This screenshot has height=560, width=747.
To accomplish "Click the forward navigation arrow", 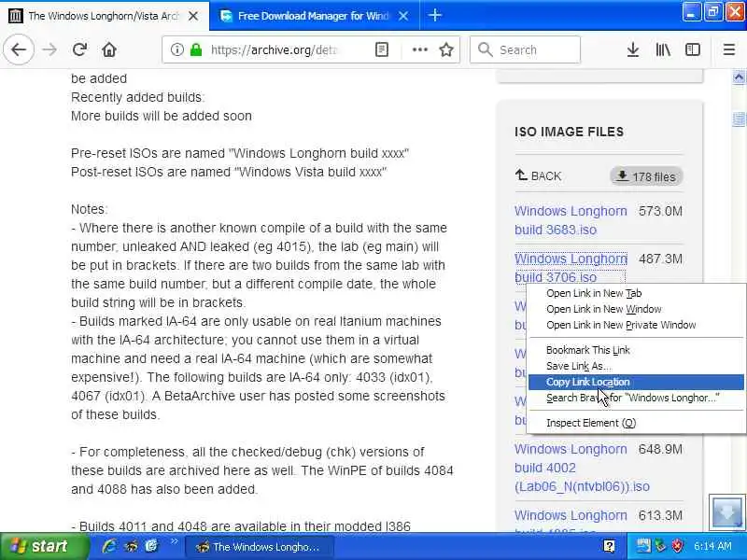I will pyautogui.click(x=49, y=49).
